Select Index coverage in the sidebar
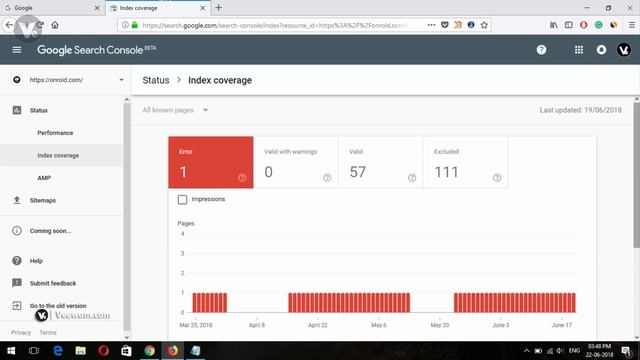Image resolution: width=640 pixels, height=360 pixels. click(58, 155)
